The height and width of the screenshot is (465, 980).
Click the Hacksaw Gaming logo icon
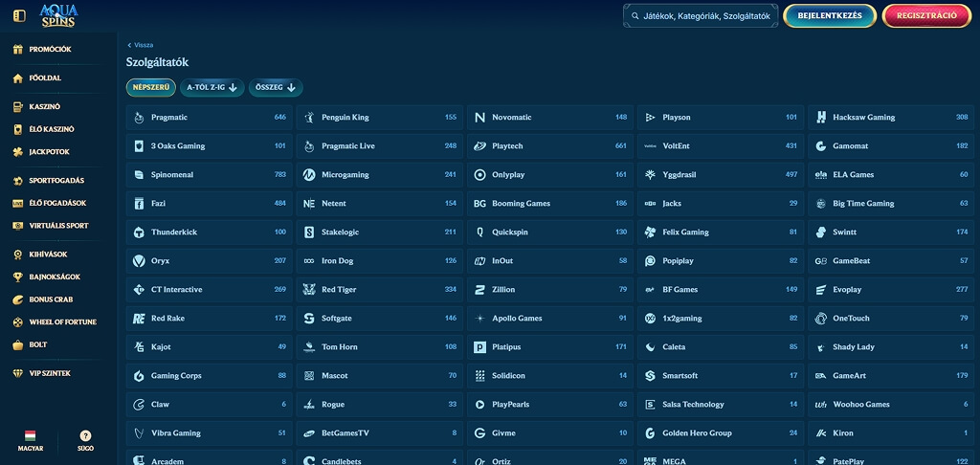coord(821,118)
